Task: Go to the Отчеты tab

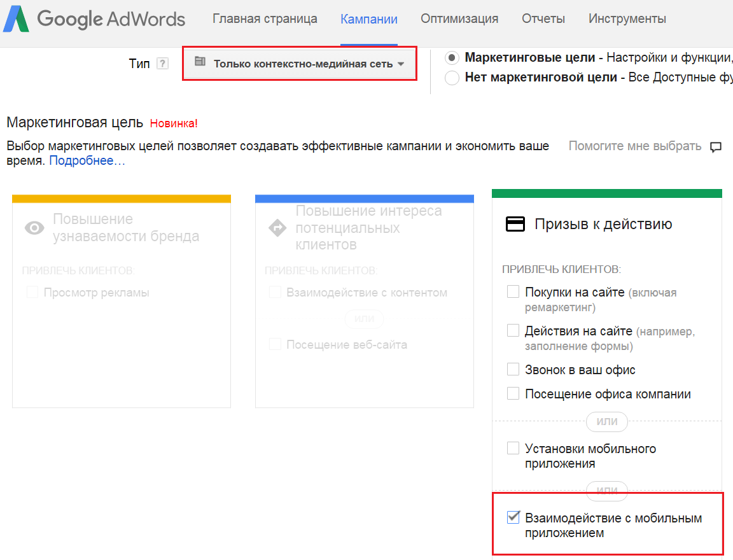Action: (543, 19)
